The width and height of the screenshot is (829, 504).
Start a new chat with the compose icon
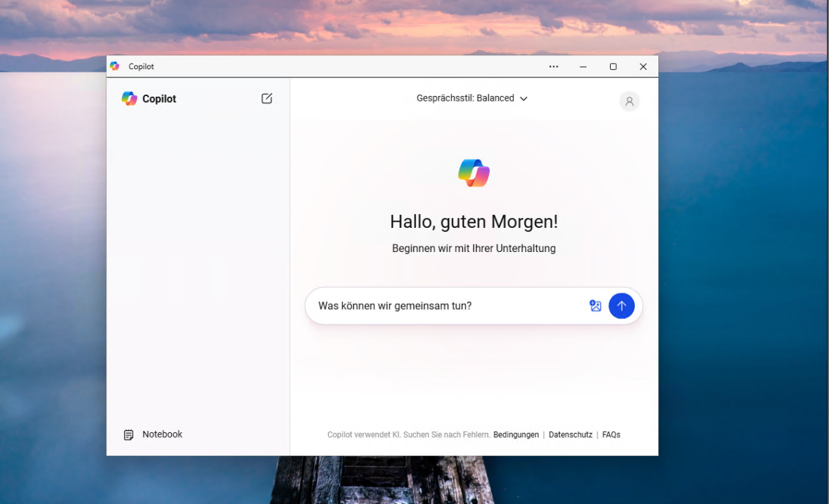[267, 99]
